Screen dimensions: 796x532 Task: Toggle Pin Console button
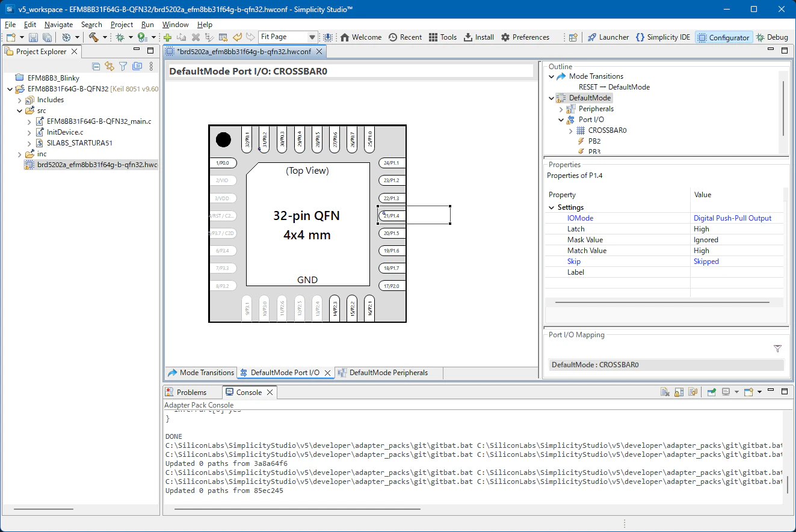(x=711, y=392)
